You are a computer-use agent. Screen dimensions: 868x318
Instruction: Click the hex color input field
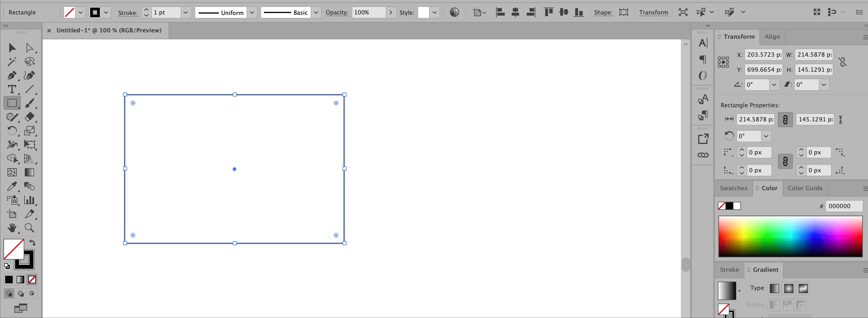click(x=843, y=206)
